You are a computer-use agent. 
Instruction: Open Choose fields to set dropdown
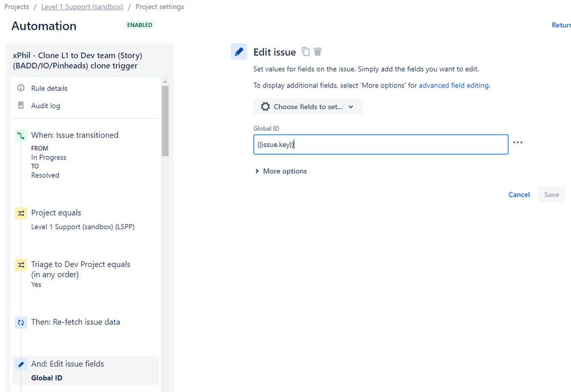tap(308, 107)
